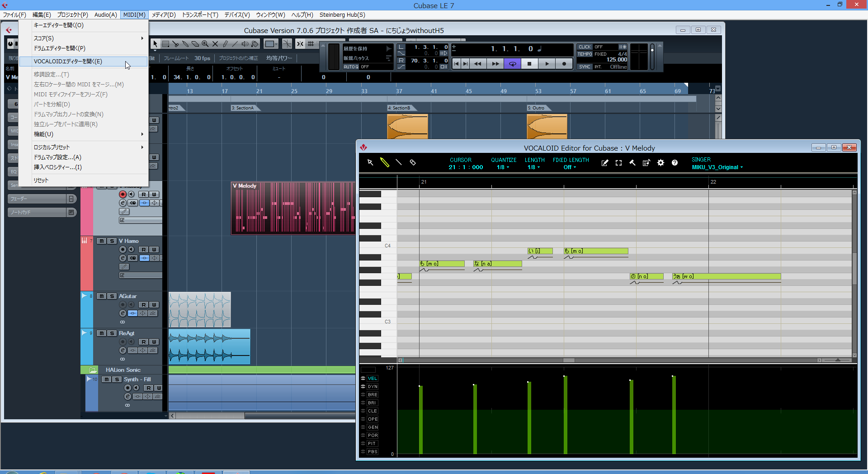Click the VOCALOID Editor horizontal scrollbar thumb
Viewport: 868px width, 474px height.
click(568, 360)
